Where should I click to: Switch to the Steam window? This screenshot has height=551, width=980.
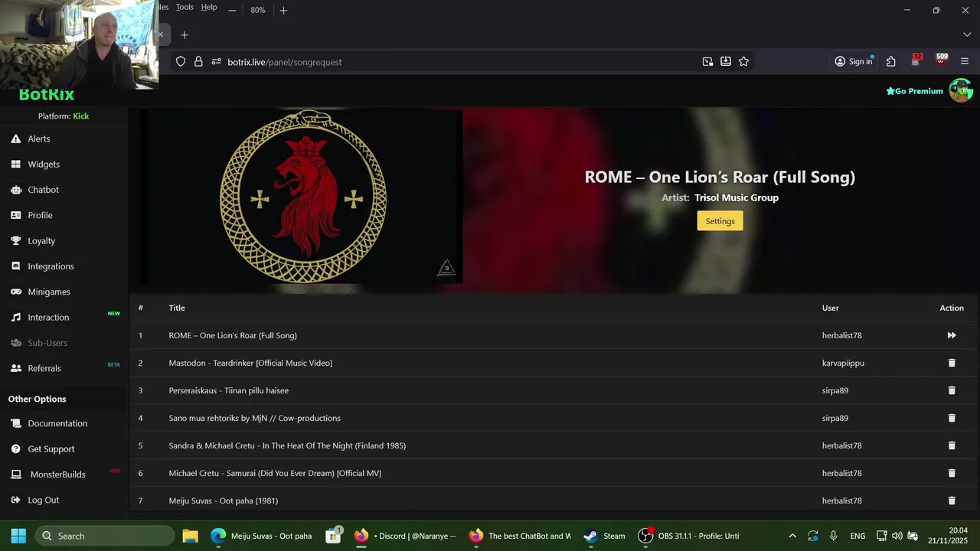pyautogui.click(x=604, y=536)
